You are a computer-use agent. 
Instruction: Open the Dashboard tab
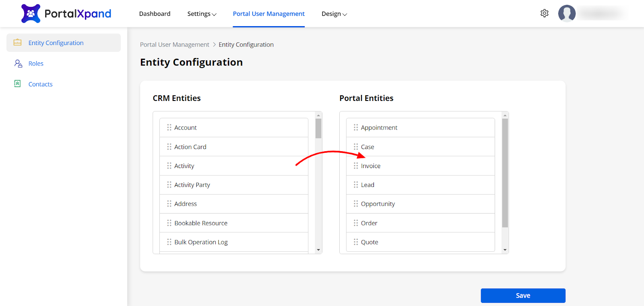[x=155, y=14]
